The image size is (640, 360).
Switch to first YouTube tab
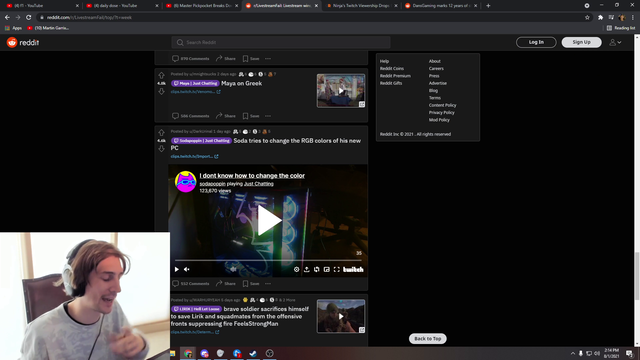point(42,6)
